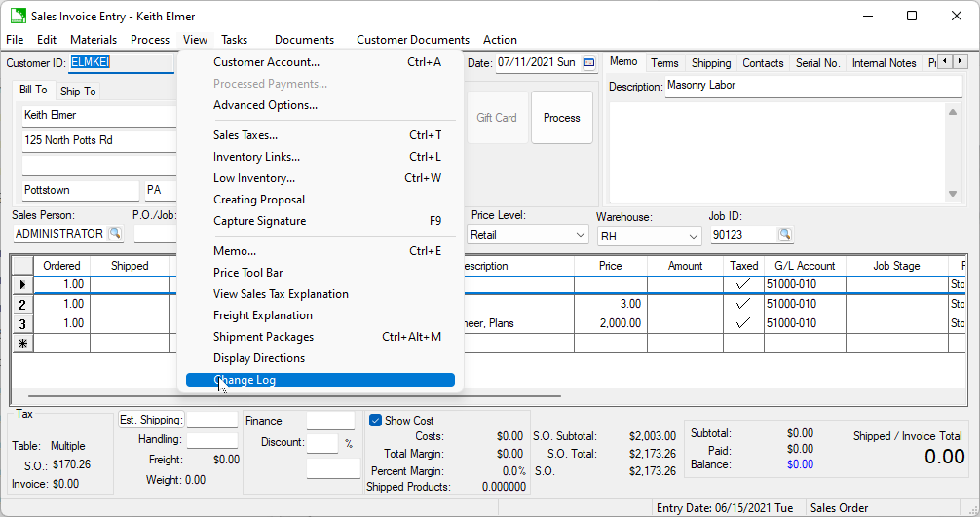Expand the Price Level dropdown
The height and width of the screenshot is (517, 980).
tap(581, 235)
